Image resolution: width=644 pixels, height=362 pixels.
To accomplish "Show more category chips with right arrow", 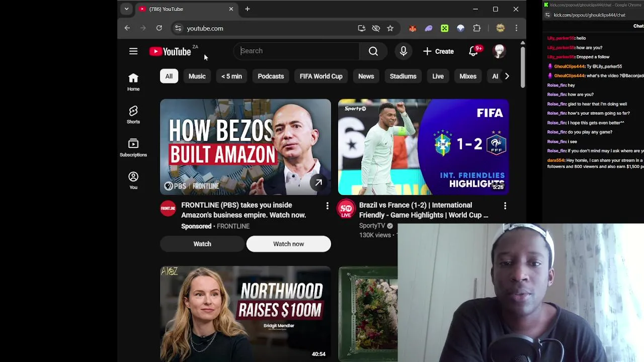I will click(x=507, y=76).
